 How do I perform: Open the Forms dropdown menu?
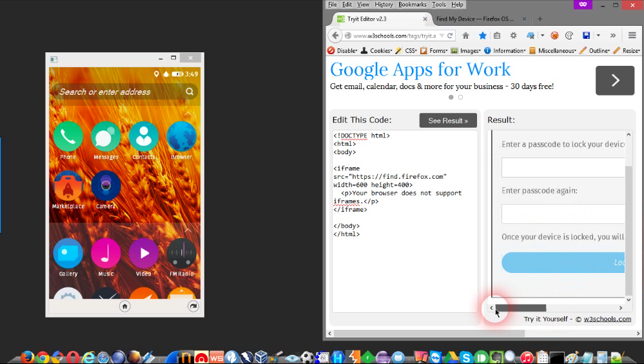point(434,50)
